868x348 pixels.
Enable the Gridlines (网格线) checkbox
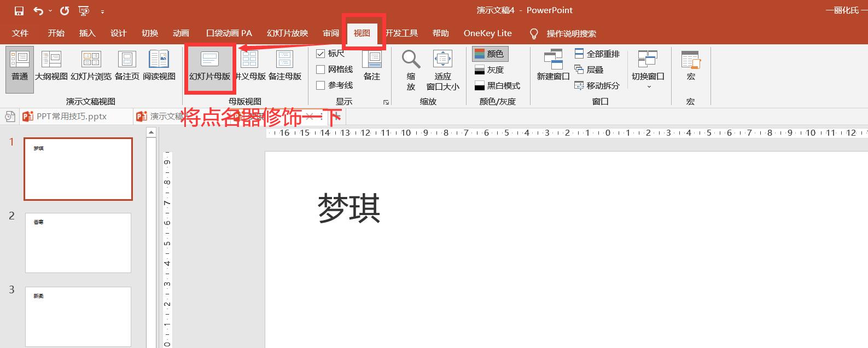click(x=321, y=69)
